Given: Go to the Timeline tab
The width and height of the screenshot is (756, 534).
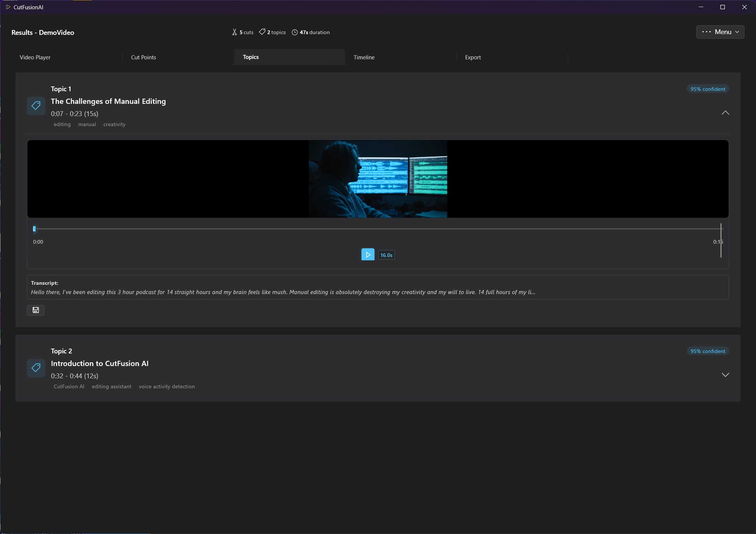Looking at the screenshot, I should [x=364, y=57].
